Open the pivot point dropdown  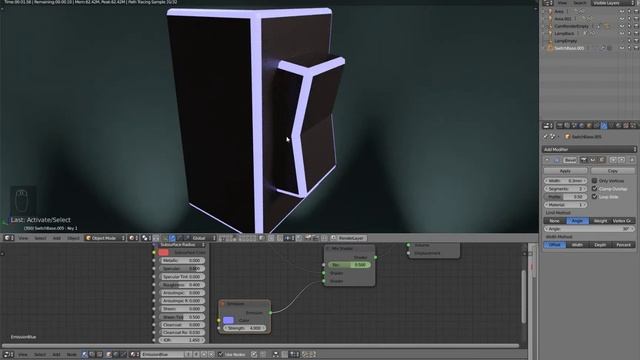coord(147,238)
